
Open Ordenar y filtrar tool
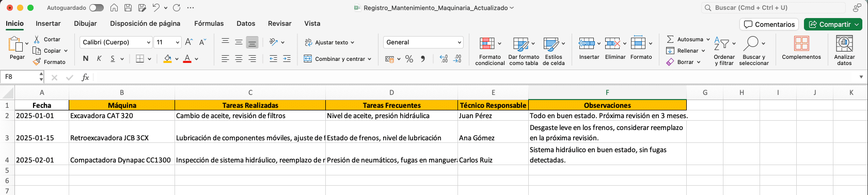pos(721,44)
